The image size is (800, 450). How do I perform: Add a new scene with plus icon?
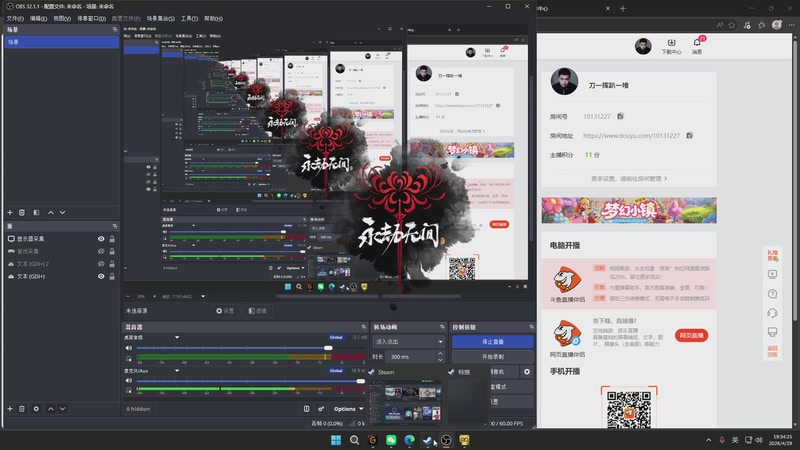(x=10, y=212)
